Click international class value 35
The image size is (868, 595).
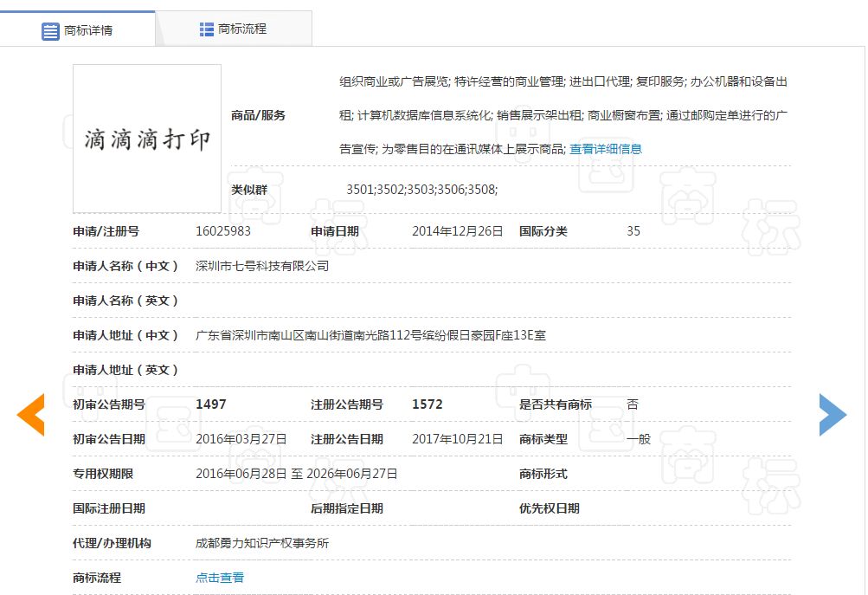[x=633, y=231]
